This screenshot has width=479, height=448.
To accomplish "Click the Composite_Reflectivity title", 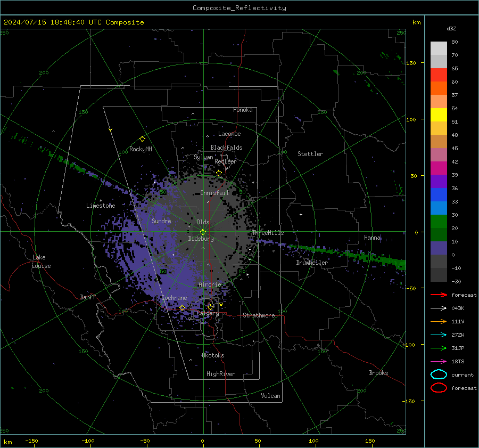I will click(x=240, y=8).
